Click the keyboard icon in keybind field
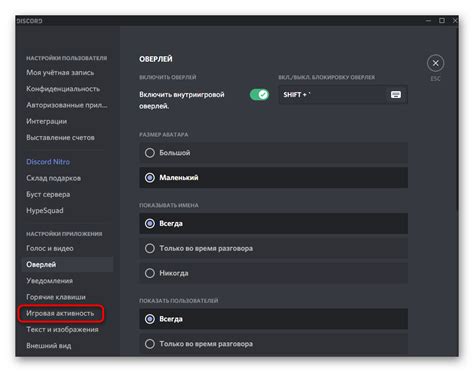474x372 pixels. (x=396, y=95)
